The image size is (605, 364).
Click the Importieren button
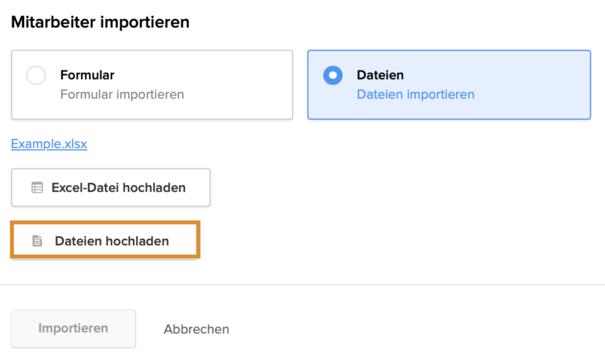[73, 328]
